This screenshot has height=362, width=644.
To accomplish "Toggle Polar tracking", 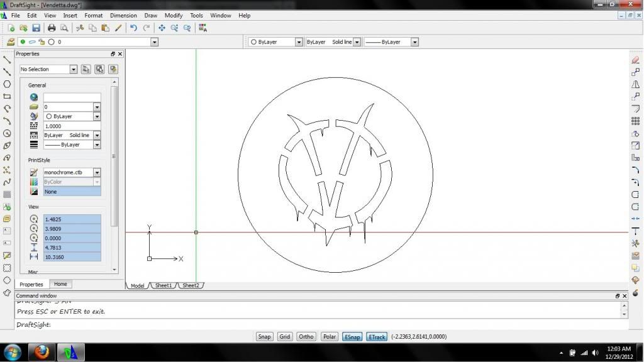I will click(330, 337).
